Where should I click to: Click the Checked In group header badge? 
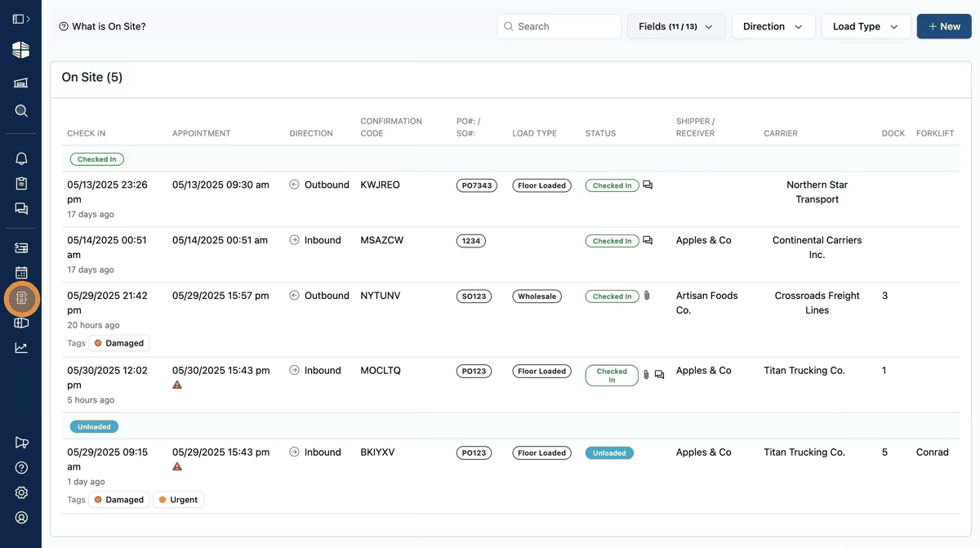[x=97, y=159]
